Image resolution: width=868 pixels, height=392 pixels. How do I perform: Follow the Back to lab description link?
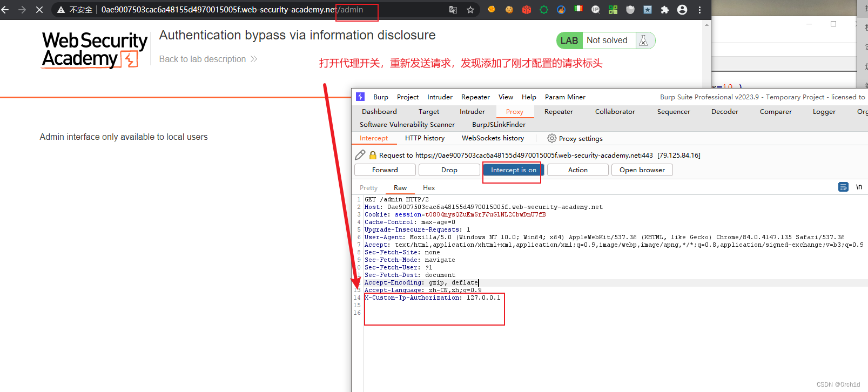[208, 59]
